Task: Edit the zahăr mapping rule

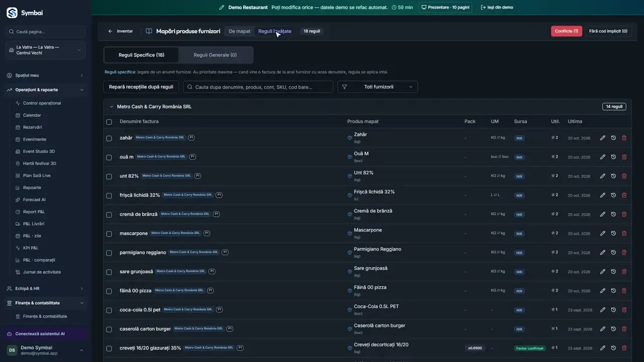Action: 603,138
